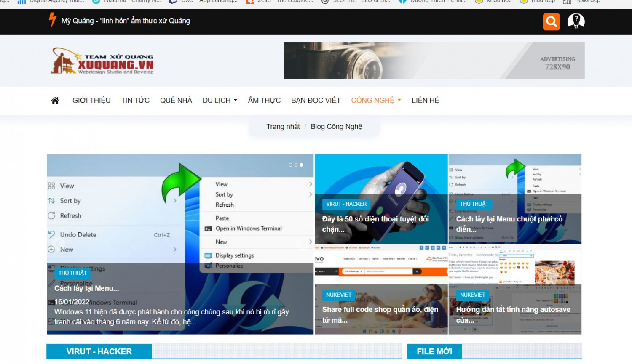The image size is (632, 364).
Task: Open TIN TỨC menu item
Action: tap(135, 101)
